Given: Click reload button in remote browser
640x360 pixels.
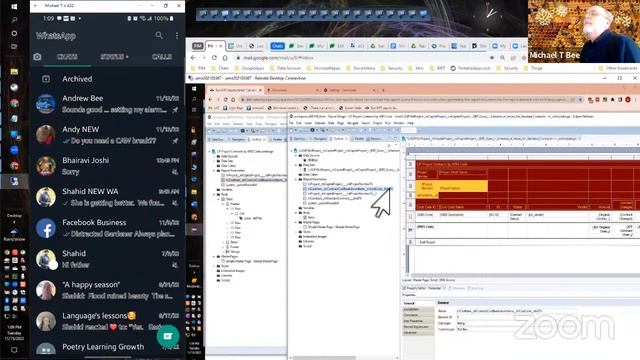Looking at the screenshot, I should click(226, 100).
